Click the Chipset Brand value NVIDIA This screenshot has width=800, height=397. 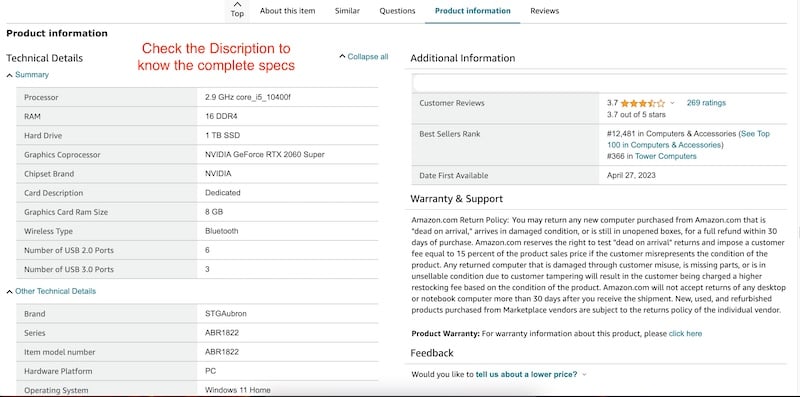(218, 173)
